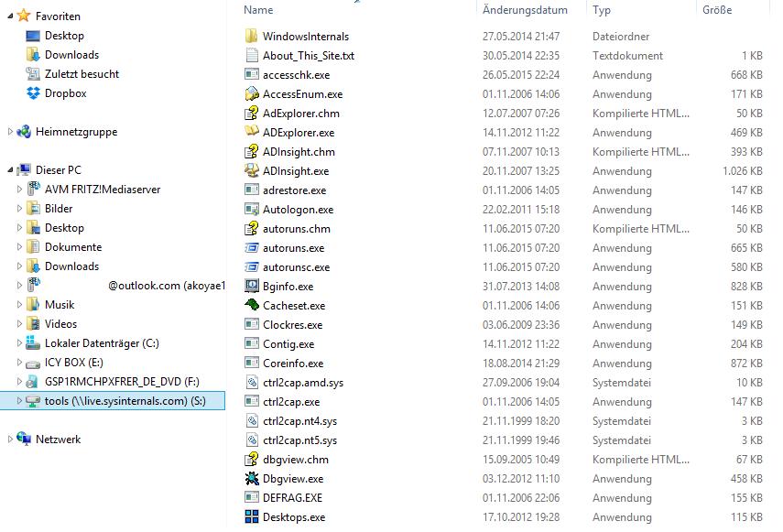Click the Cacheset.exe green icon

pos(252,305)
